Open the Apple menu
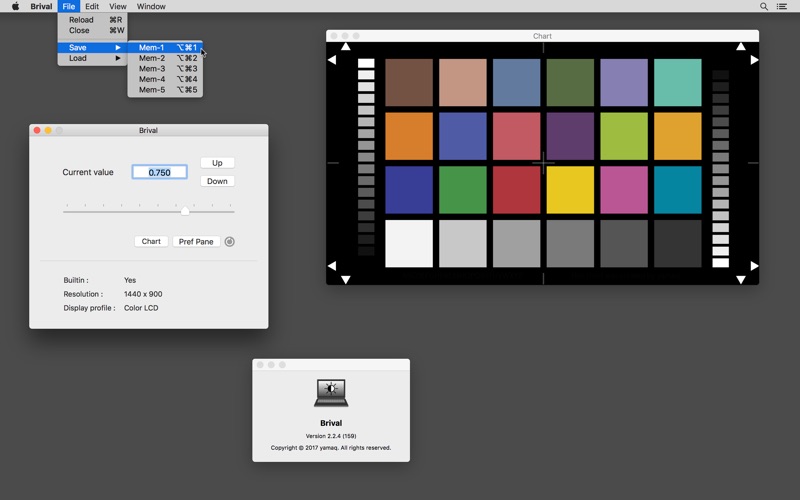The width and height of the screenshot is (800, 500). pos(15,6)
